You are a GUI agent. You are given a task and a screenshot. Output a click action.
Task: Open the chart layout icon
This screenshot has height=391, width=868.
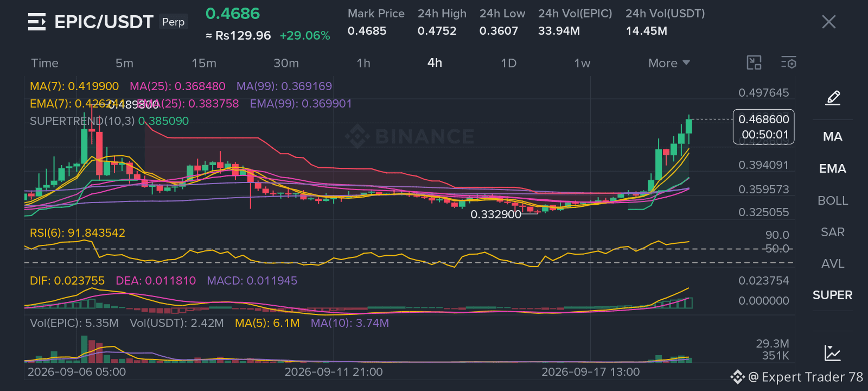point(754,63)
